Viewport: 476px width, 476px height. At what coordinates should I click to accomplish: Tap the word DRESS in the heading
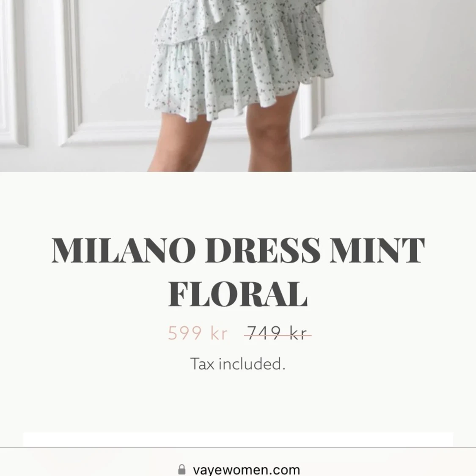click(263, 250)
